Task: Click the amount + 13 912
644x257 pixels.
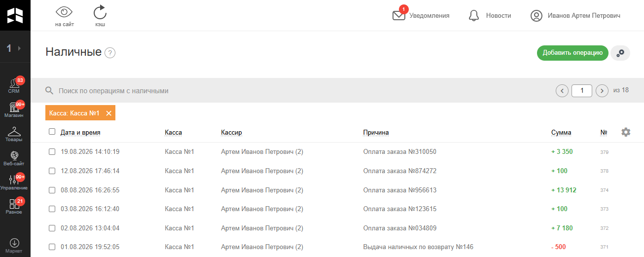Action: tap(564, 190)
